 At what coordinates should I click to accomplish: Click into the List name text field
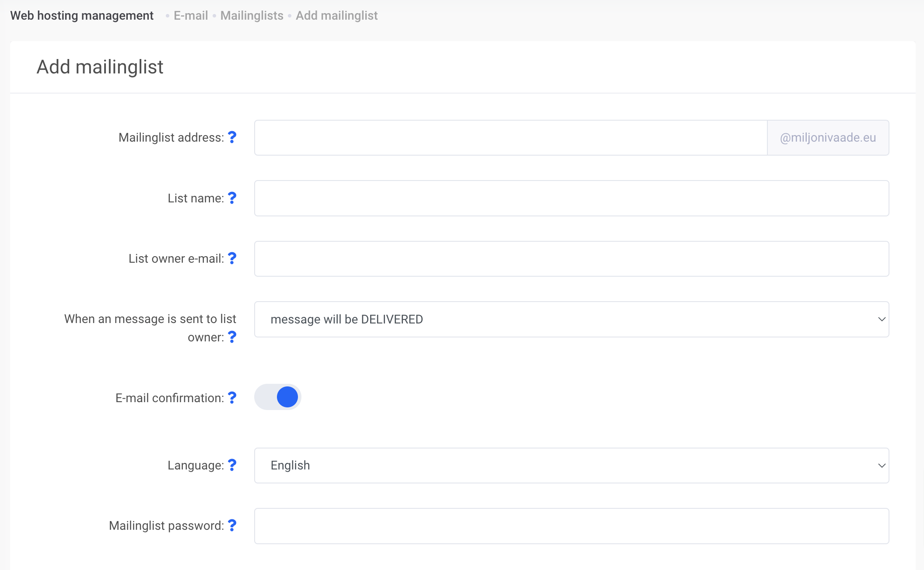tap(571, 198)
